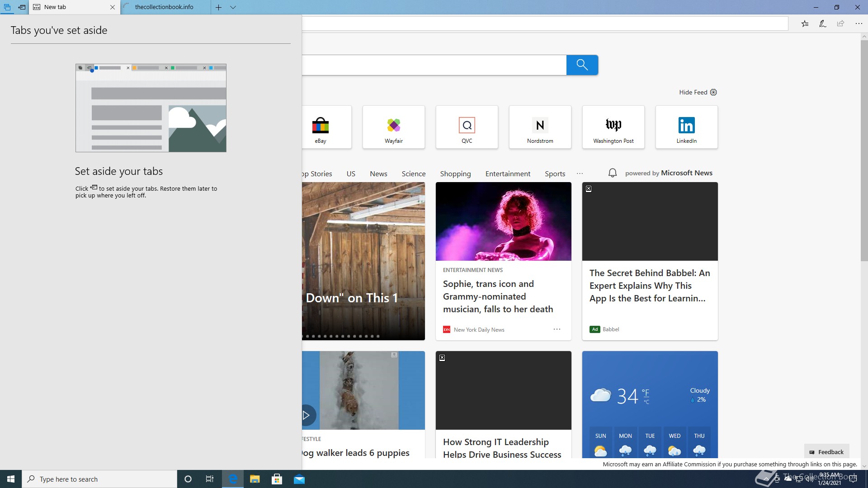Open a new tab with plus button
868x488 pixels.
[218, 7]
